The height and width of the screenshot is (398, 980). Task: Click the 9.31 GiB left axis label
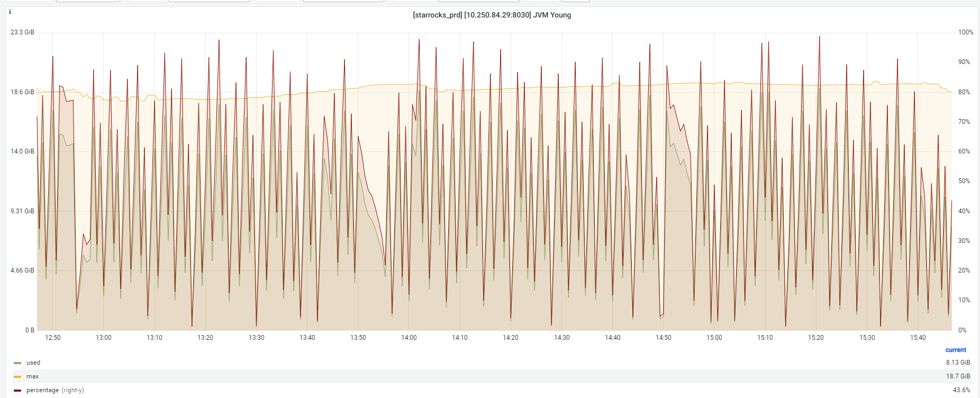pos(22,211)
